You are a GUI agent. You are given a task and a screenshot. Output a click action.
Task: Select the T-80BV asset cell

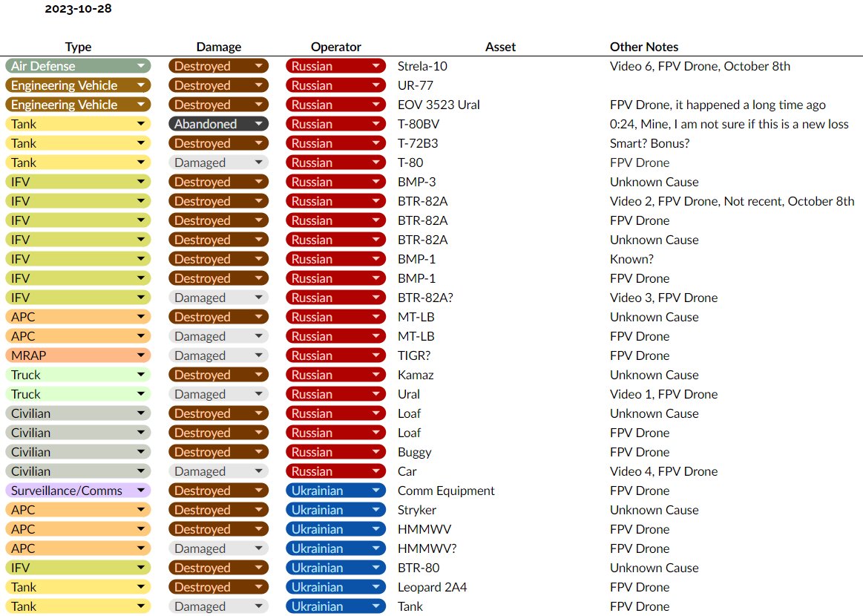(419, 124)
